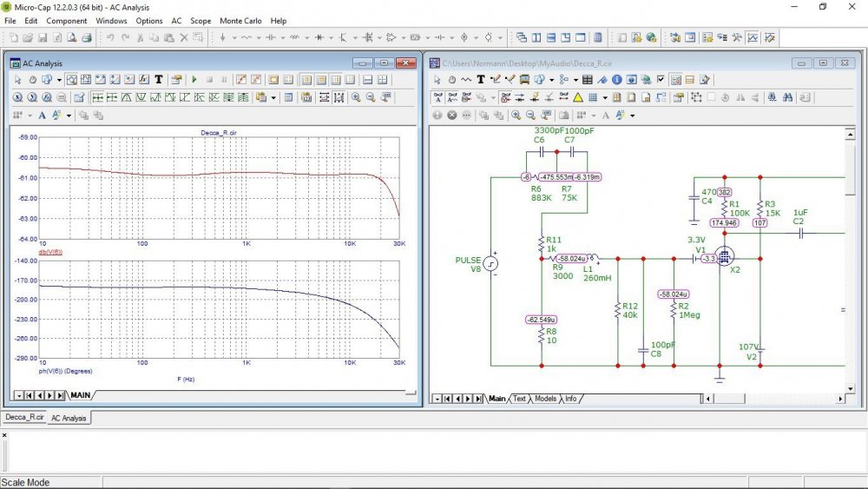This screenshot has width=868, height=489.
Task: Click the Save file icon in main toolbar
Action: [x=42, y=37]
